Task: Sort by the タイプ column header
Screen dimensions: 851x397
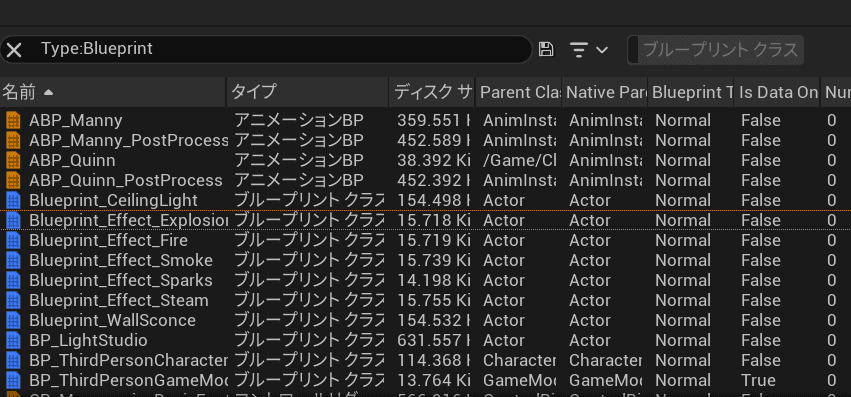Action: [x=308, y=92]
